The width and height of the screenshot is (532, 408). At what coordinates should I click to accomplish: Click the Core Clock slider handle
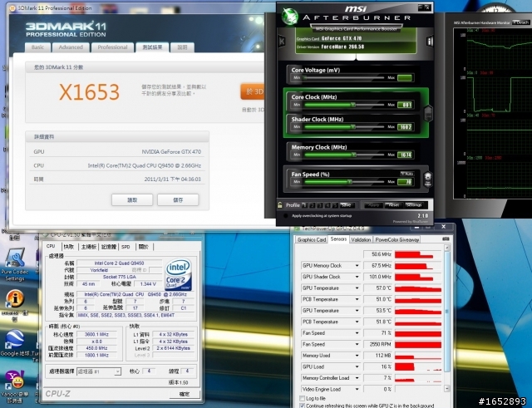point(353,105)
